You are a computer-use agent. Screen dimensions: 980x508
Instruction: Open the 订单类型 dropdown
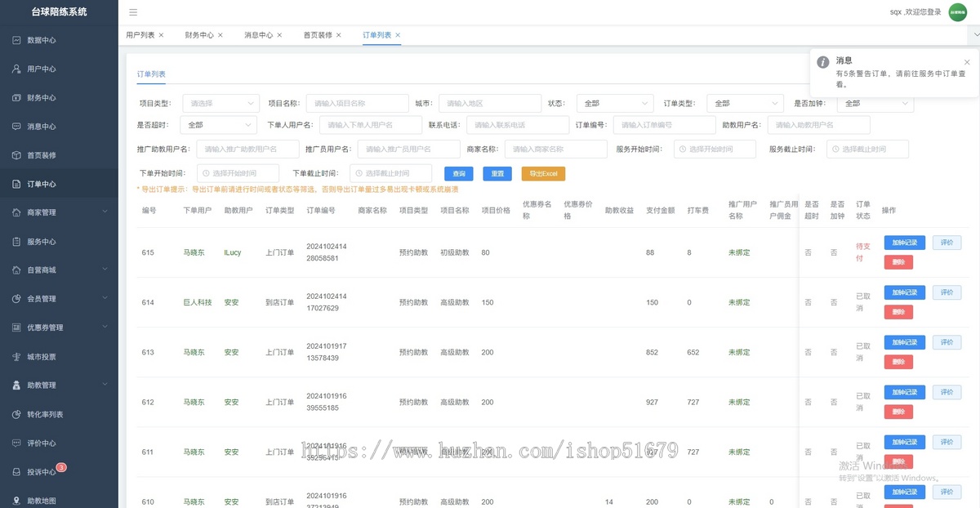point(745,104)
